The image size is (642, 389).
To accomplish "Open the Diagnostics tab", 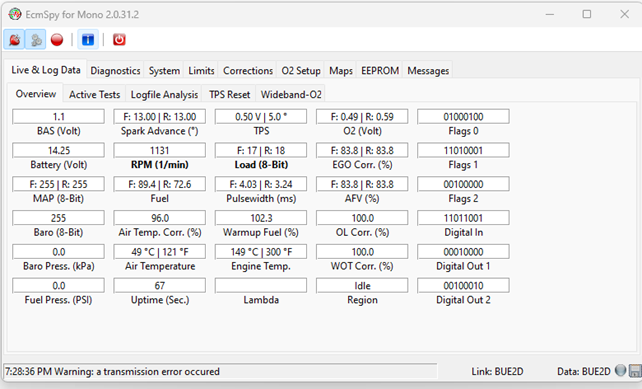I will (x=115, y=71).
